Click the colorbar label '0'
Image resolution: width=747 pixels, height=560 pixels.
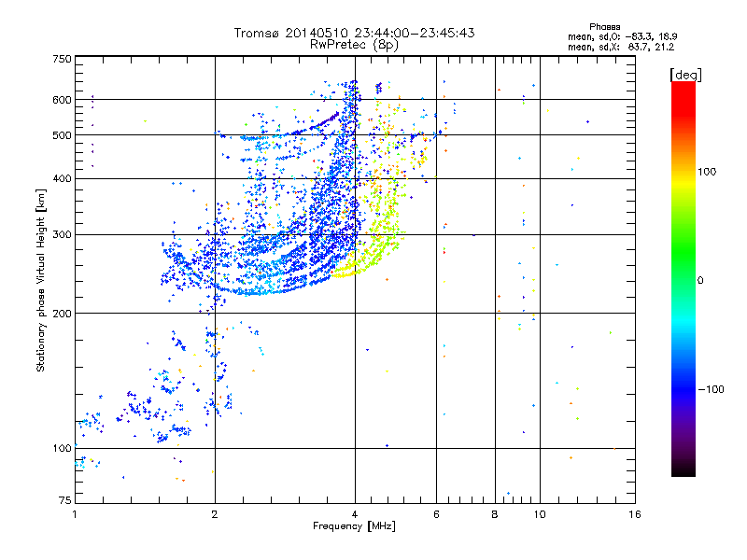[x=700, y=281]
